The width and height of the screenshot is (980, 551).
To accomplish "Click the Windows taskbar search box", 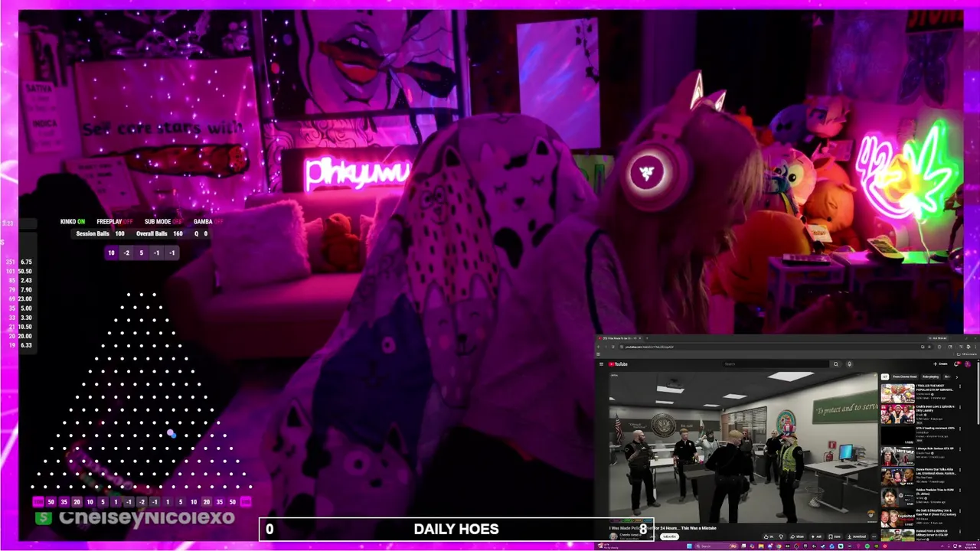I will pos(715,546).
